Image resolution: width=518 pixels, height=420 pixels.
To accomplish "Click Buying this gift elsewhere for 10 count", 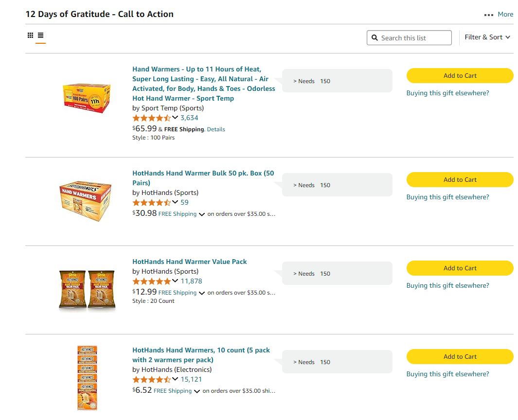I will point(447,374).
